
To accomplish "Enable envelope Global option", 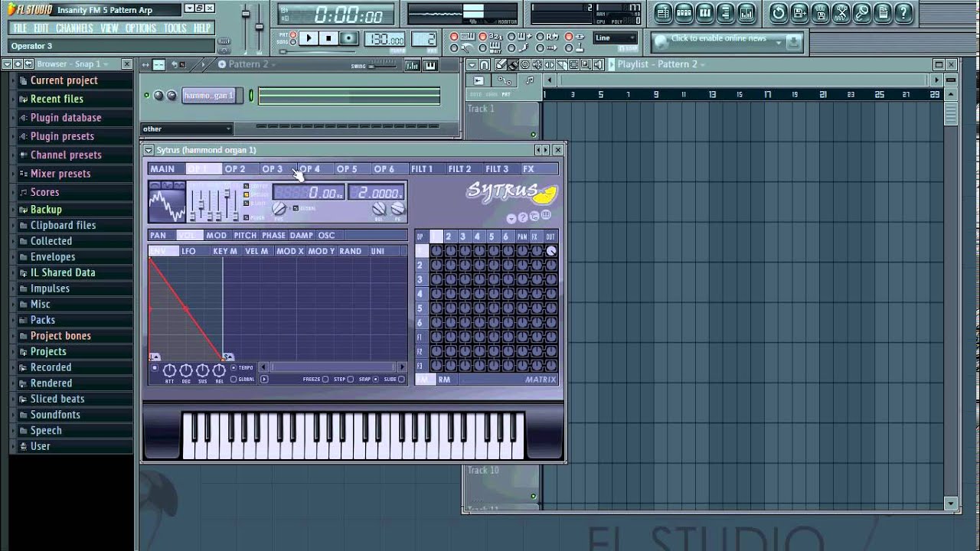I will tap(234, 380).
